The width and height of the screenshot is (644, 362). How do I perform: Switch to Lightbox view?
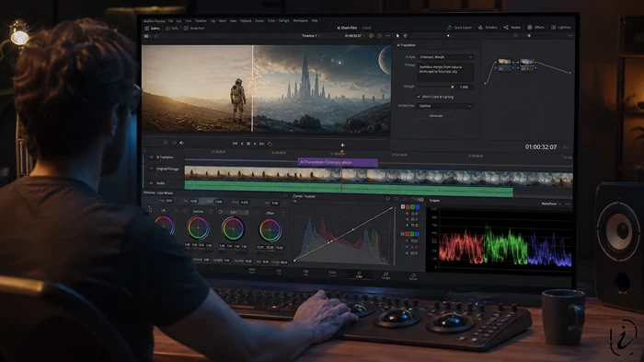tap(560, 28)
